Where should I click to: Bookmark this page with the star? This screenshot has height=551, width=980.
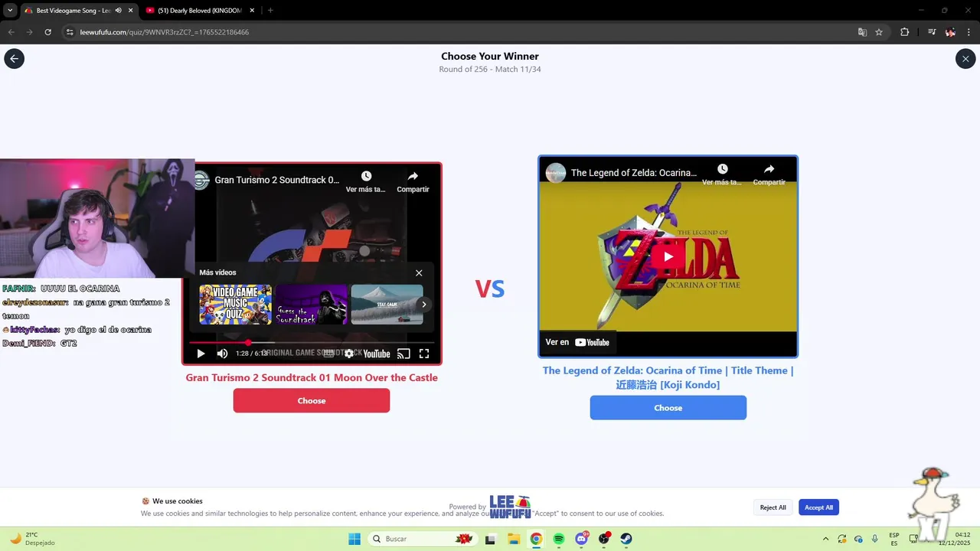[879, 32]
